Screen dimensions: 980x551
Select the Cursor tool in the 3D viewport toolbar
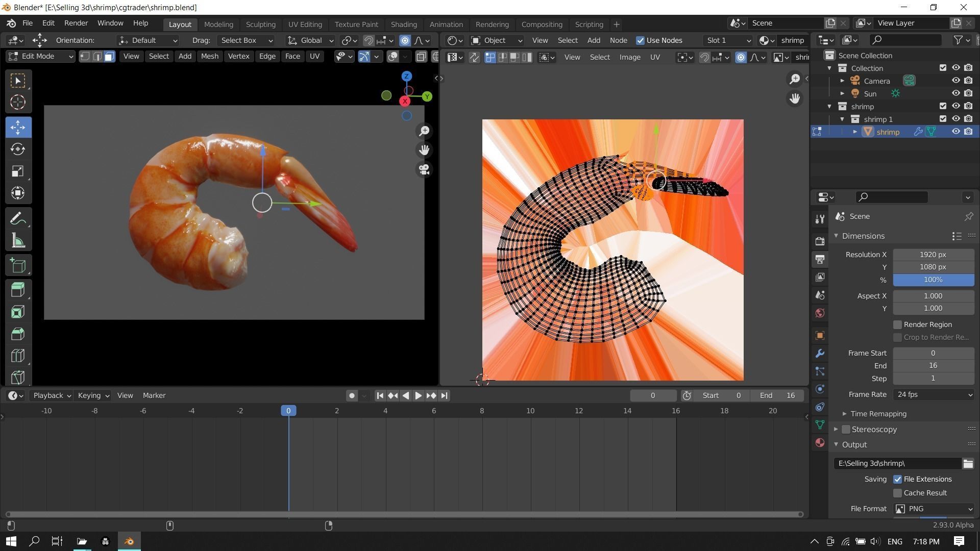tap(18, 103)
